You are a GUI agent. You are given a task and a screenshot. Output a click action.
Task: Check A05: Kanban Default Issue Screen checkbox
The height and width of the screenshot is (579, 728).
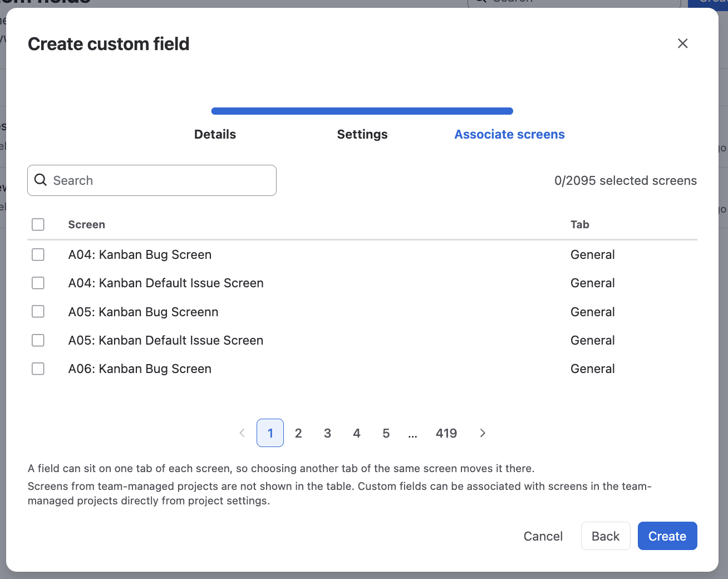click(x=38, y=340)
